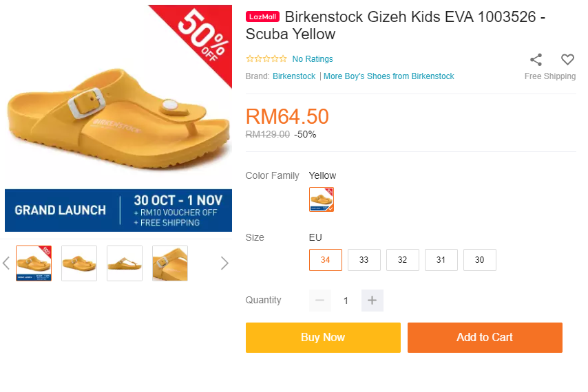Add product to wishlist with heart icon
Viewport: 588px width, 392px height.
[x=567, y=60]
